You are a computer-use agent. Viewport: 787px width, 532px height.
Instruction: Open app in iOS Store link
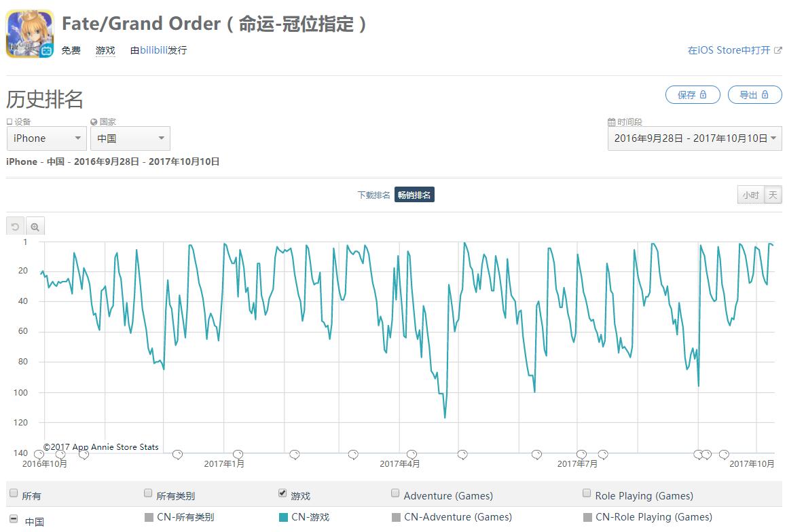coord(729,50)
